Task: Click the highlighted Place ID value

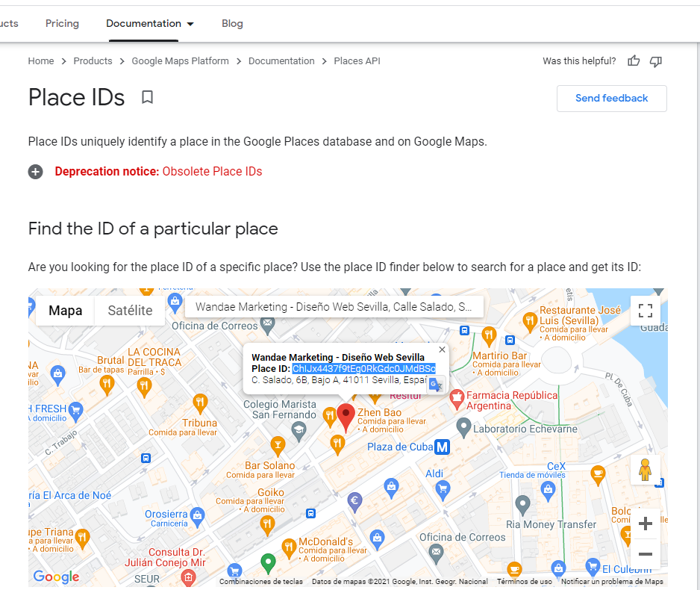Action: coord(364,369)
